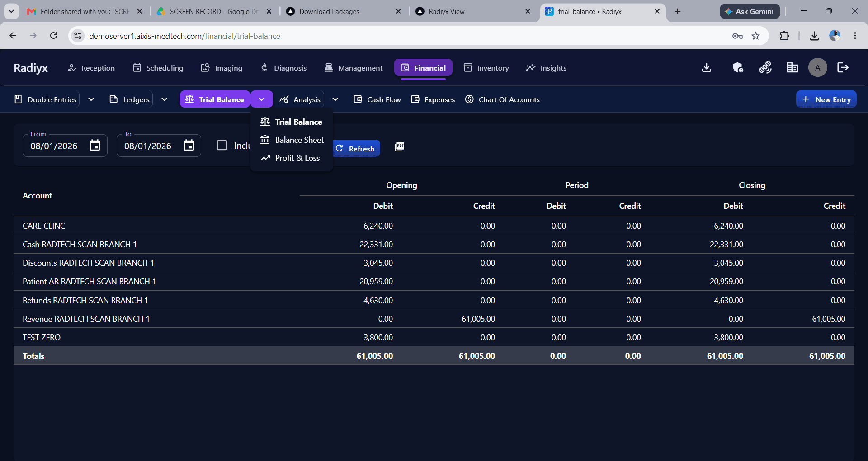
Task: Bookmark this page with the star icon
Action: [x=756, y=36]
